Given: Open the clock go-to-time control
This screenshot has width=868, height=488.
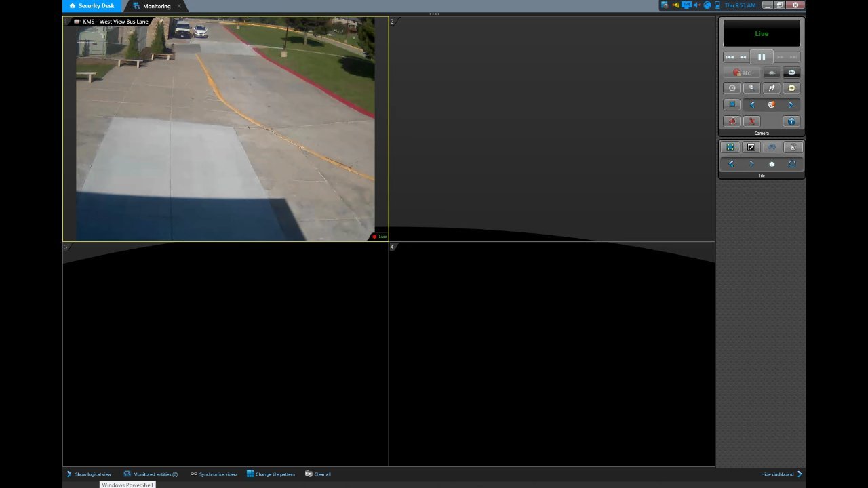Looking at the screenshot, I should tap(732, 88).
